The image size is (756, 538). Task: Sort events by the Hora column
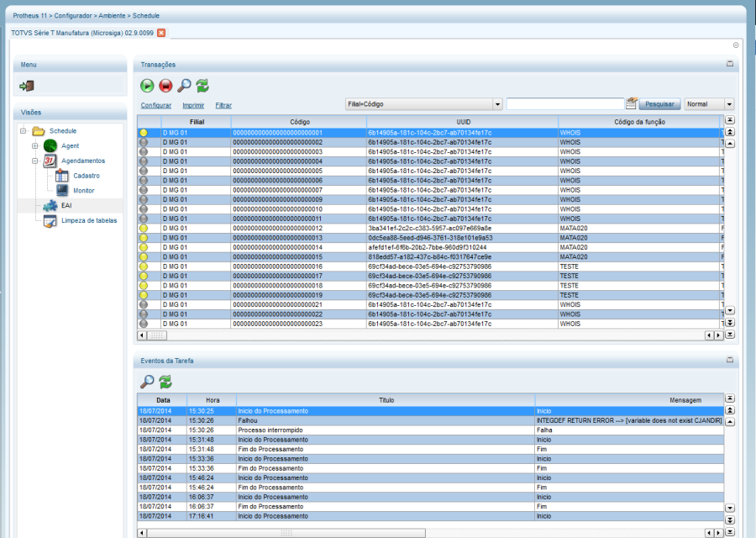(213, 400)
